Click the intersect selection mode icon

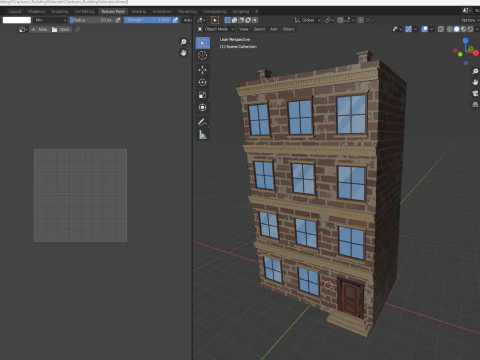point(255,20)
